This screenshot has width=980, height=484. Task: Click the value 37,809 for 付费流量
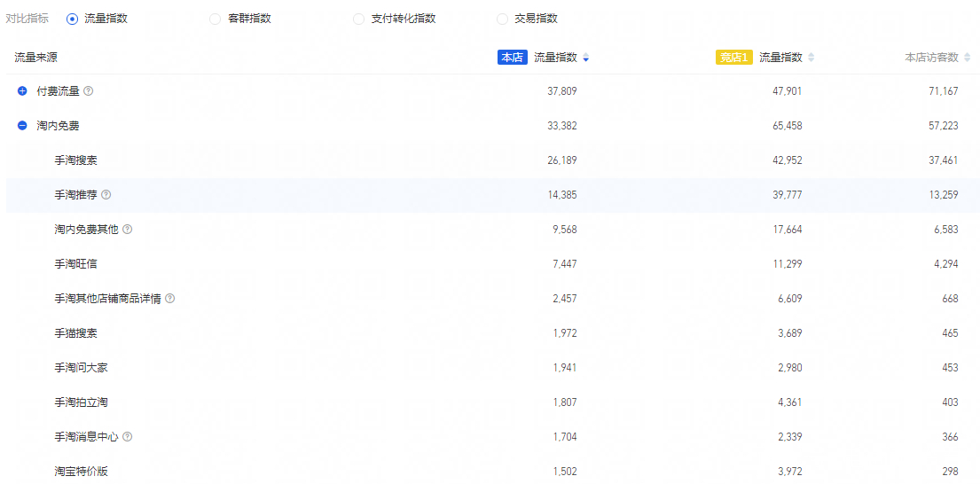click(x=562, y=91)
